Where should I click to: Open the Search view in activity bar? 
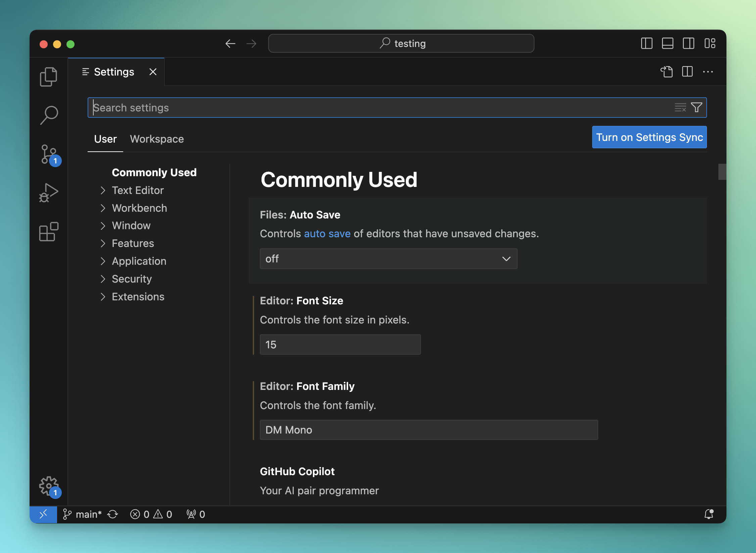[49, 115]
